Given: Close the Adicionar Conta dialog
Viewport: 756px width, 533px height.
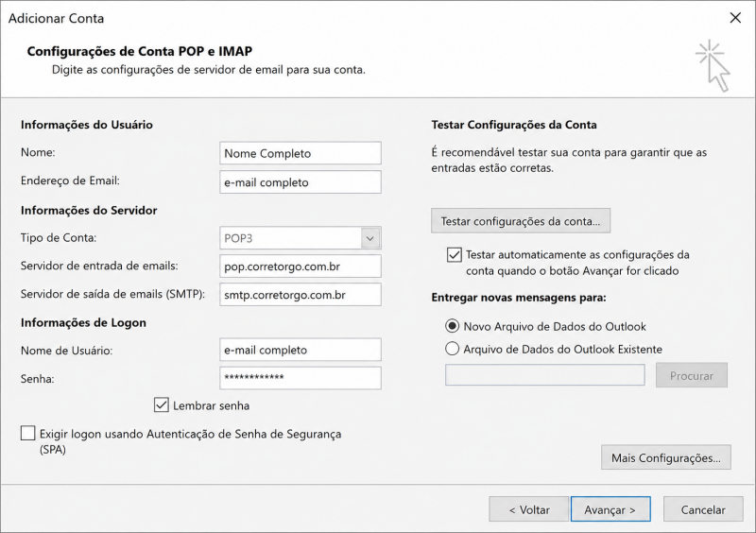Looking at the screenshot, I should pos(735,18).
